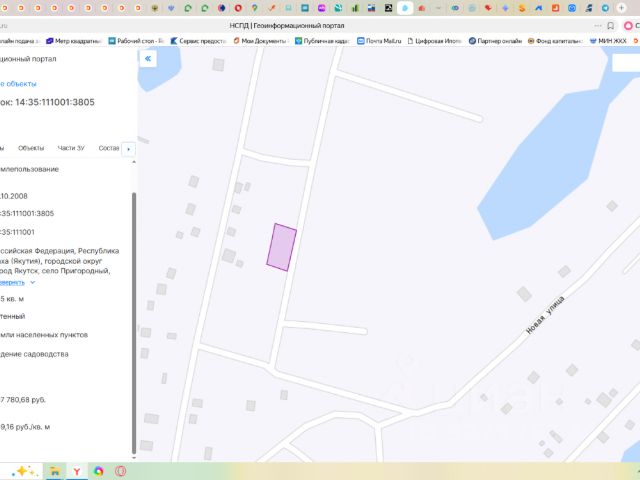Click the Новая улица street label

(545, 315)
